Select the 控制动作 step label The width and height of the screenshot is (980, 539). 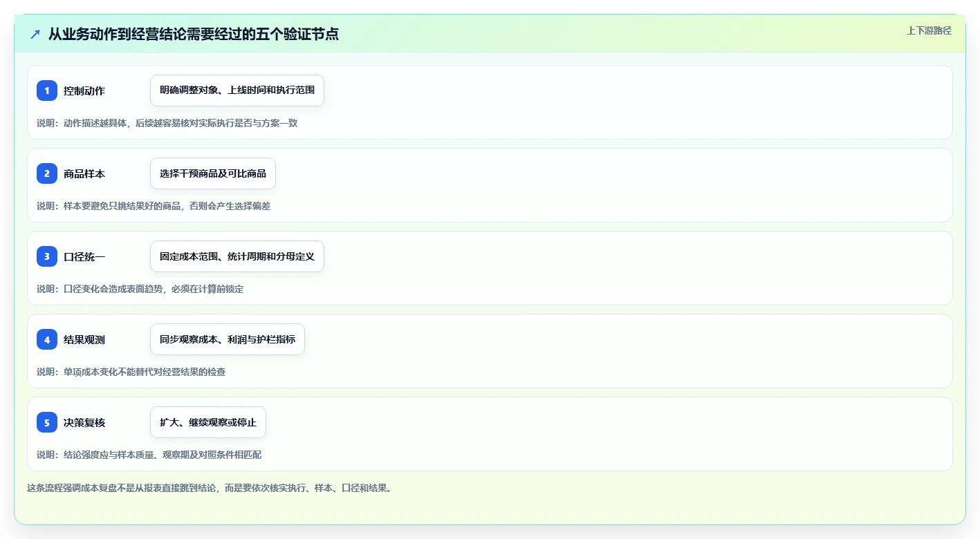[84, 91]
